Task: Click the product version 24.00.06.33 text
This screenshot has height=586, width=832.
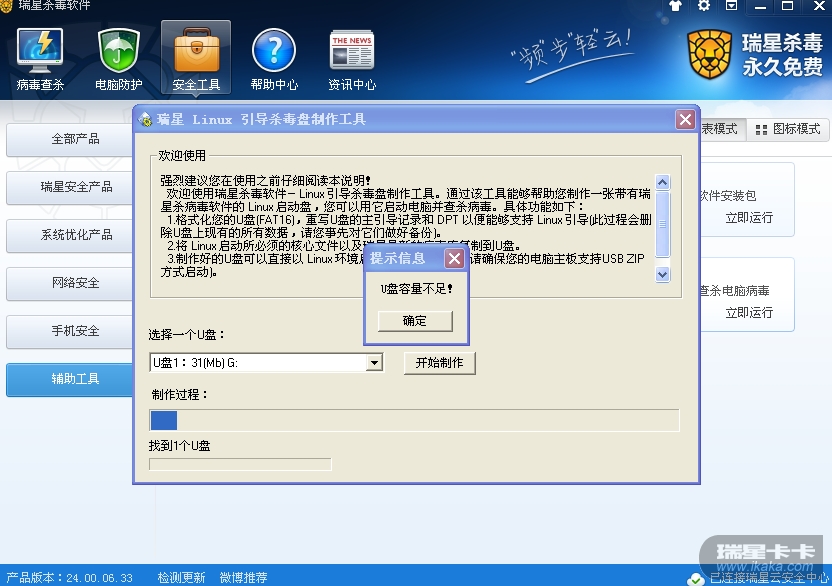Action: pos(69,578)
